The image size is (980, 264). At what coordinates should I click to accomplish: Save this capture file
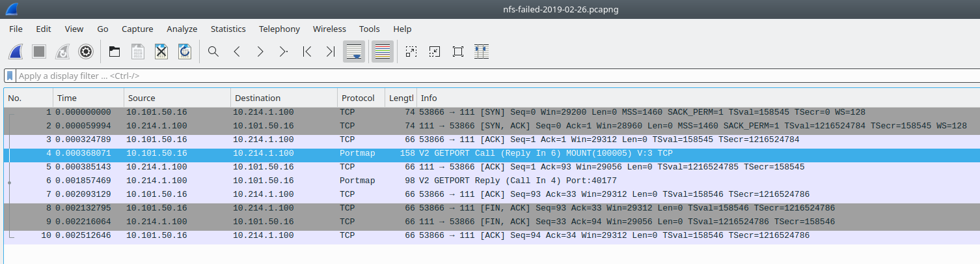pyautogui.click(x=138, y=51)
